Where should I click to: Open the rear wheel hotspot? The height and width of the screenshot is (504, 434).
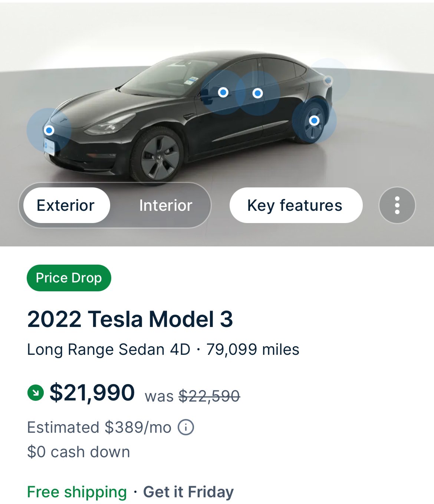pos(314,121)
